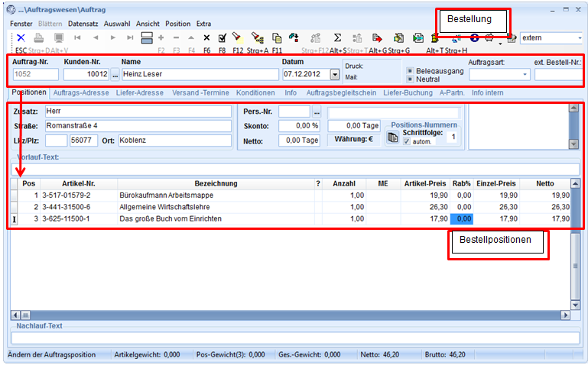Click the greyed icon labeled Strg+T
This screenshot has width=588, height=365.
click(x=357, y=38)
